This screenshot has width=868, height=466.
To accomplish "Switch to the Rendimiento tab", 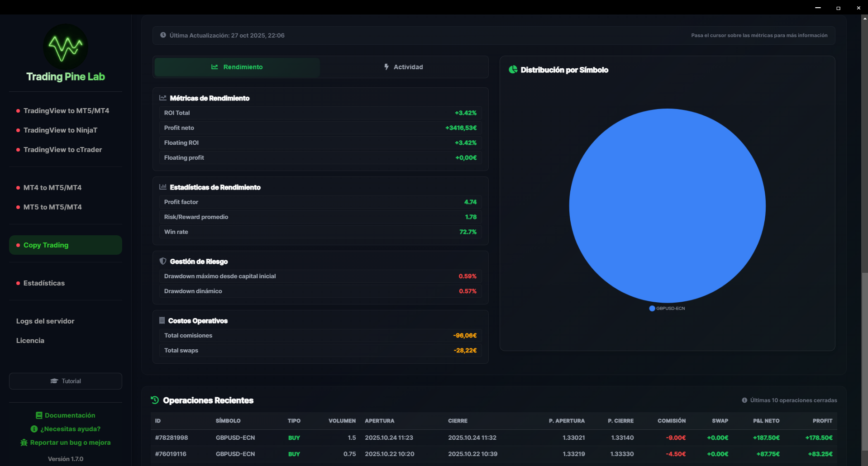I will 237,67.
